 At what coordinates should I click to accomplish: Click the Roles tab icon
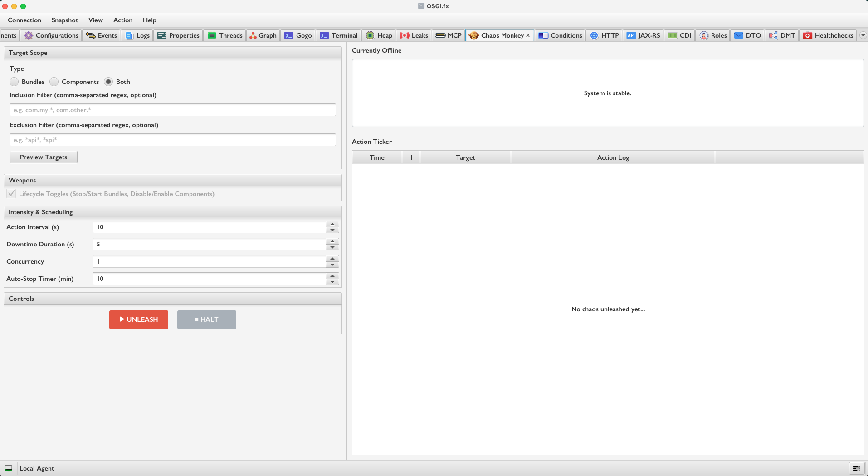(704, 35)
